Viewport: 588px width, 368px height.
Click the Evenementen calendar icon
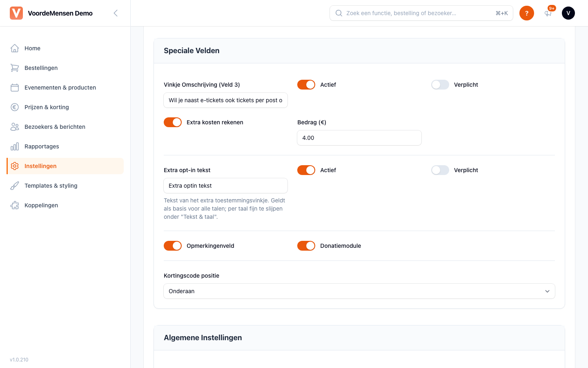click(15, 88)
